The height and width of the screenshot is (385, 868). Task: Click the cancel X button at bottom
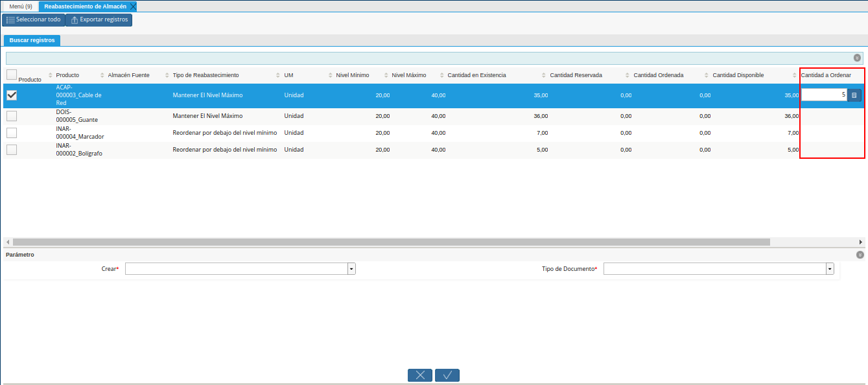click(x=419, y=375)
